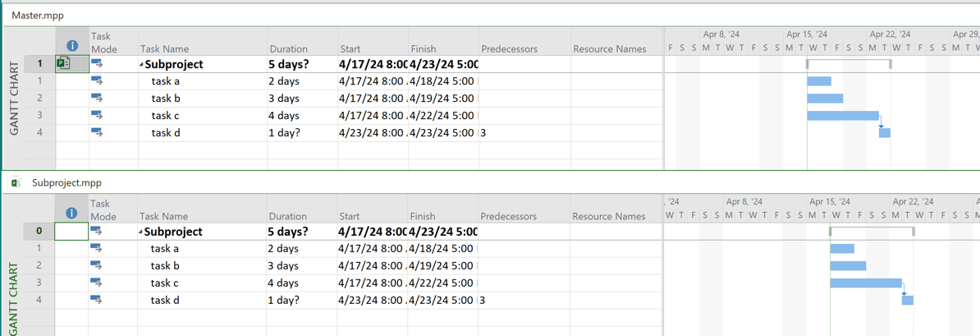The height and width of the screenshot is (336, 980).
Task: Select the 'task d' name cell in the Master window
Action: click(x=203, y=132)
